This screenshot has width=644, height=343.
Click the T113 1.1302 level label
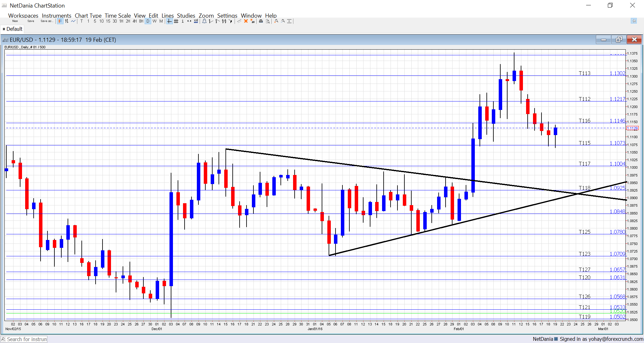[602, 73]
